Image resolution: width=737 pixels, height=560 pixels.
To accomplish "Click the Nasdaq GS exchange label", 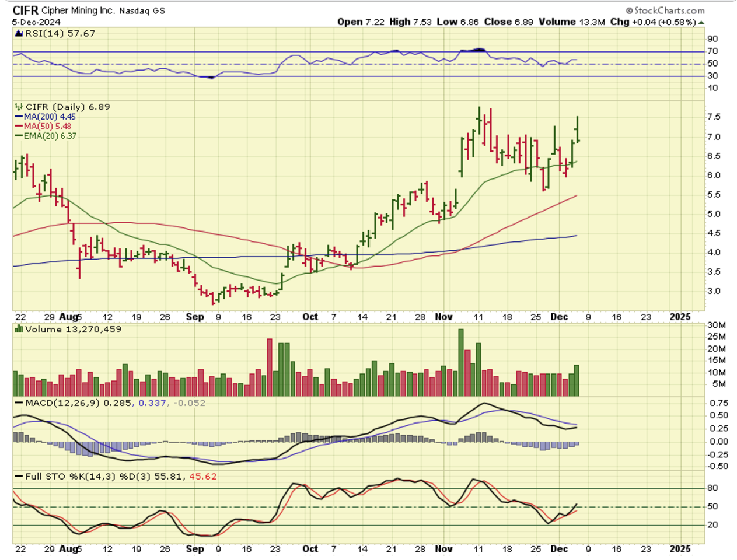I will [142, 11].
